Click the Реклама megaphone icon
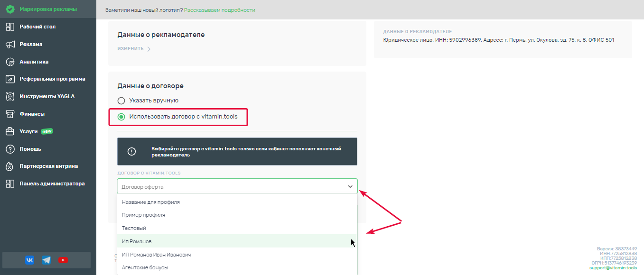 click(10, 44)
